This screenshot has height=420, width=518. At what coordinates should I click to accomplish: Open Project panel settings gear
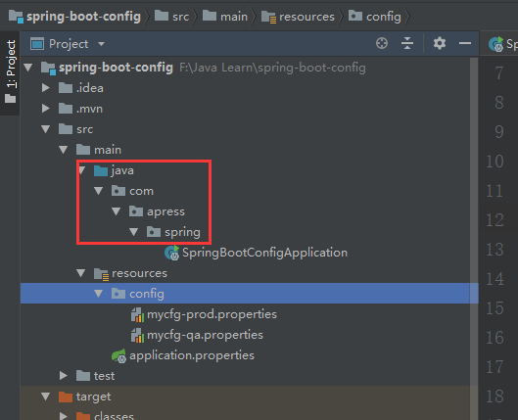click(x=440, y=44)
